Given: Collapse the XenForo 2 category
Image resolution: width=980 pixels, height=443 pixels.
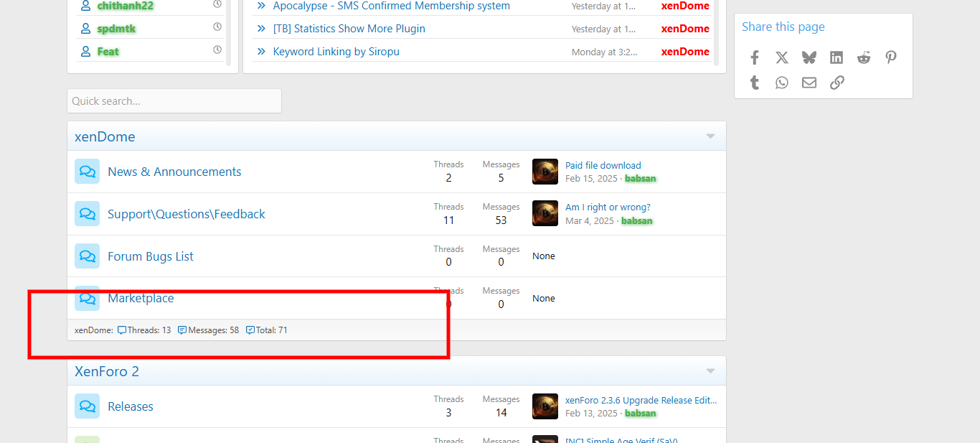Looking at the screenshot, I should tap(710, 371).
